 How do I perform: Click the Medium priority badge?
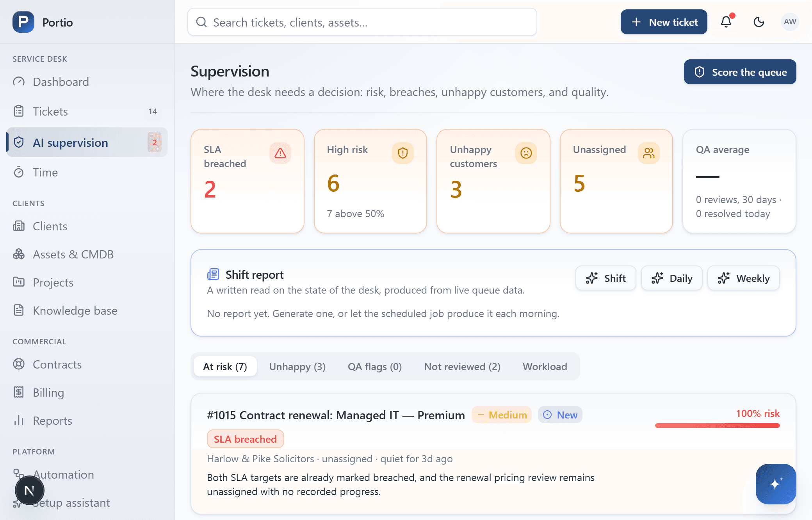[502, 415]
